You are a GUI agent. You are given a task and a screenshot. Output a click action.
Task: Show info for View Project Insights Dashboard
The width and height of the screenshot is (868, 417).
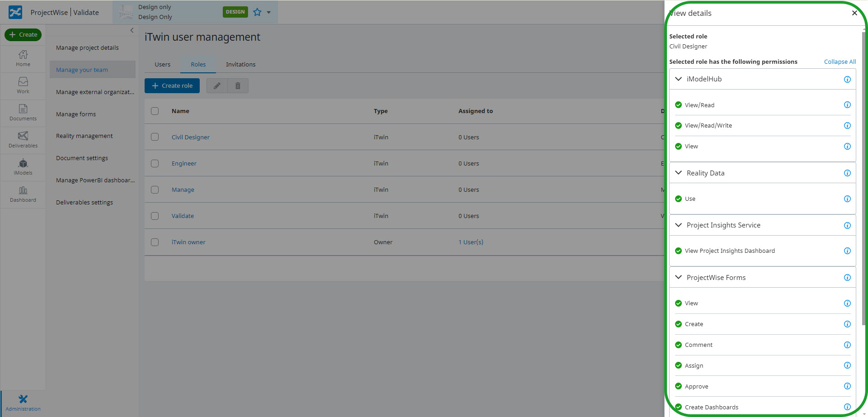pos(847,251)
